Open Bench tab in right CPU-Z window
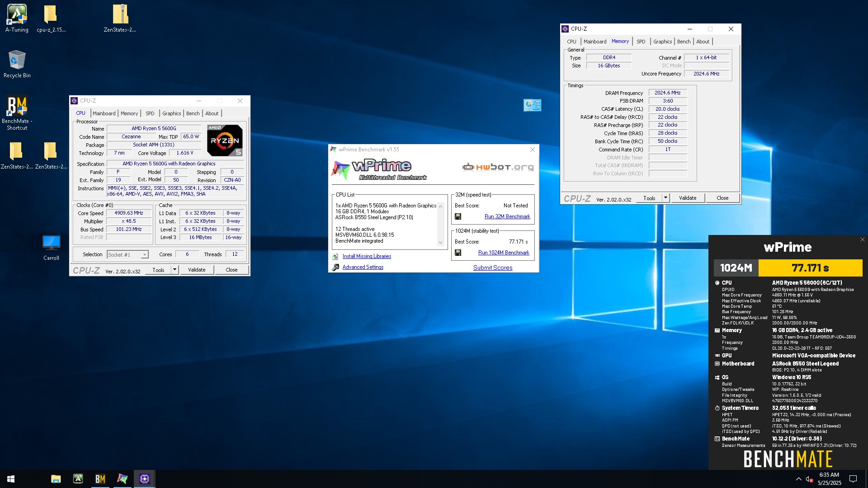 pyautogui.click(x=684, y=42)
